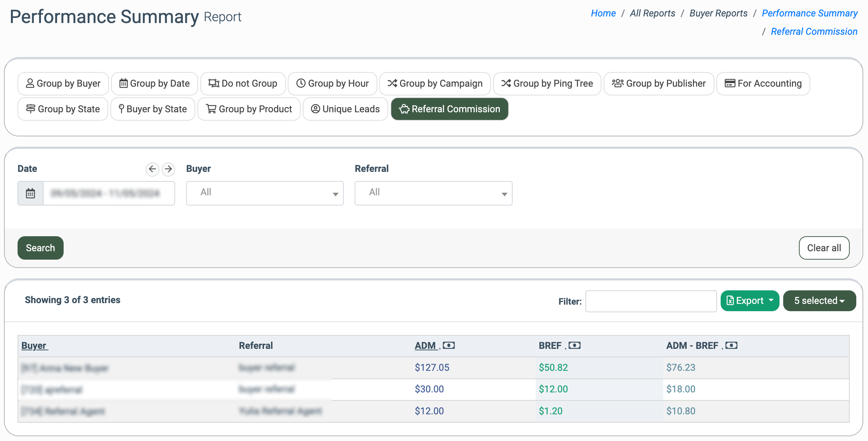Viewport: 868px width, 441px height.
Task: Switch to Unique Leads view
Action: pos(345,109)
